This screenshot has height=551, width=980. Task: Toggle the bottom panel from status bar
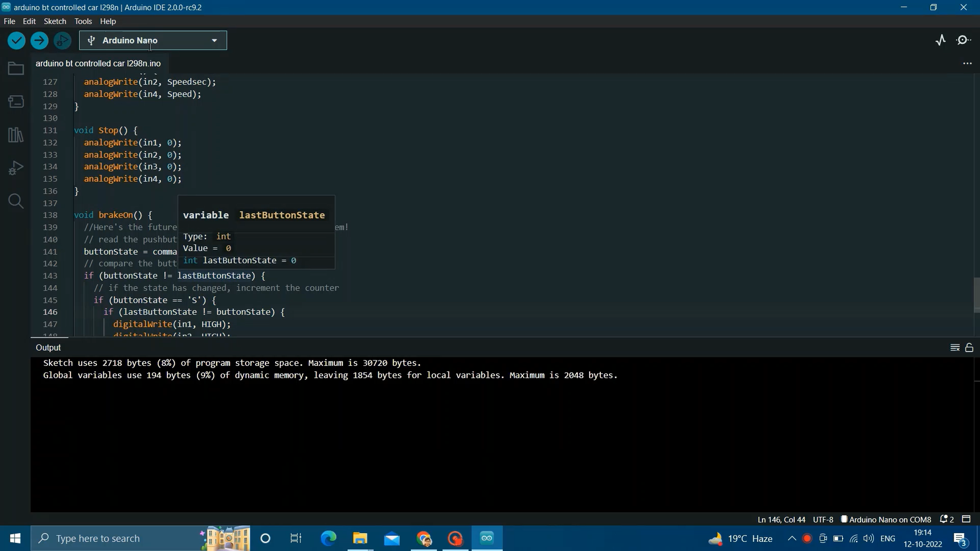[x=967, y=519]
